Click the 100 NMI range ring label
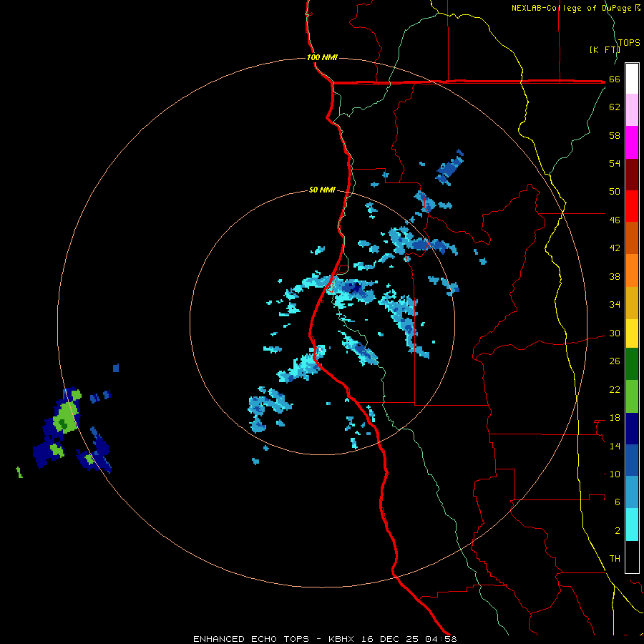Image resolution: width=644 pixels, height=644 pixels. pyautogui.click(x=322, y=57)
